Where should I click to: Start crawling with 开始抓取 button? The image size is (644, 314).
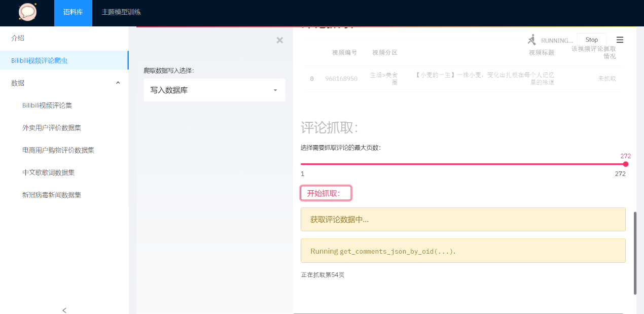[x=326, y=193]
